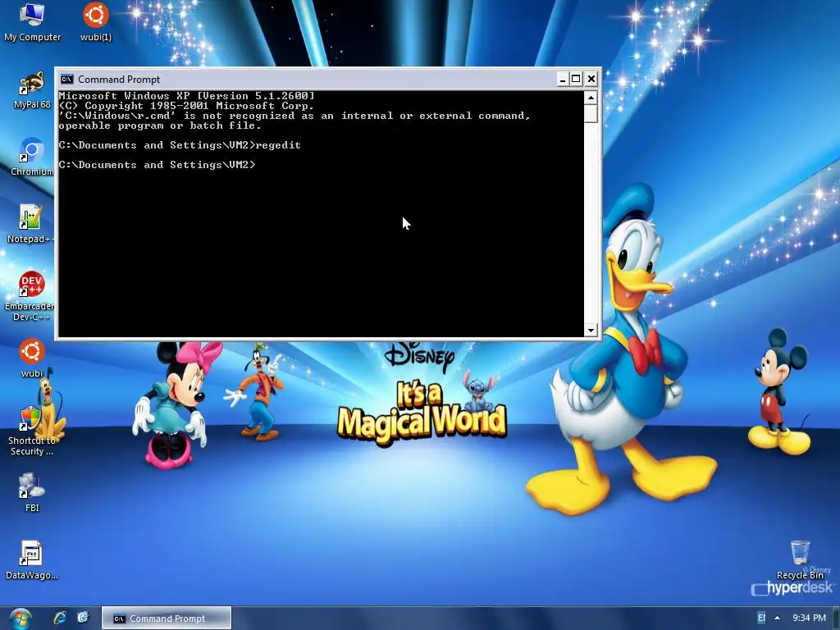Select the FBI desktop shortcut

tap(32, 493)
